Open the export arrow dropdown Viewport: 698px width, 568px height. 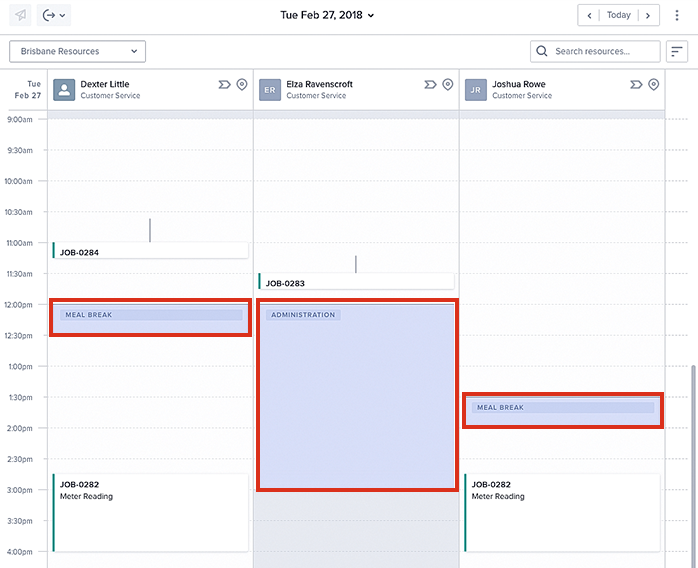54,15
